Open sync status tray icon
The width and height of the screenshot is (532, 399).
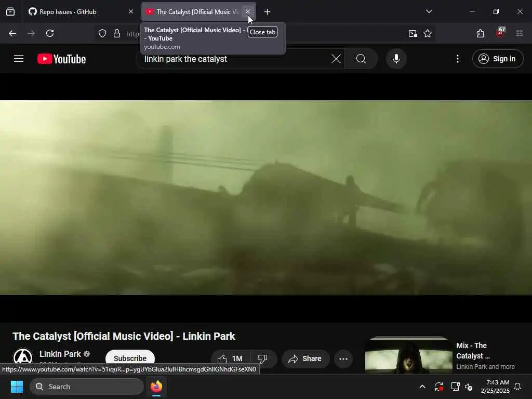[438, 387]
